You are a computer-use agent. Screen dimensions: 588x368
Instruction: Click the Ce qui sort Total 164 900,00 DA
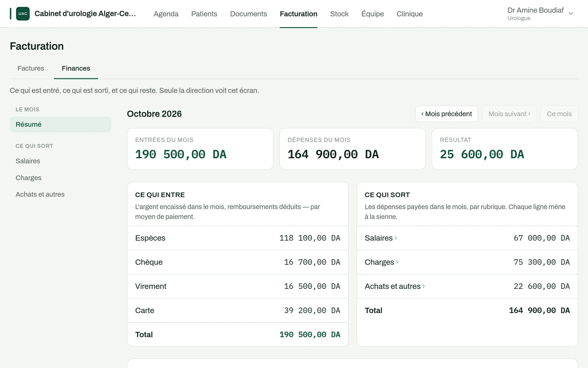[539, 310]
